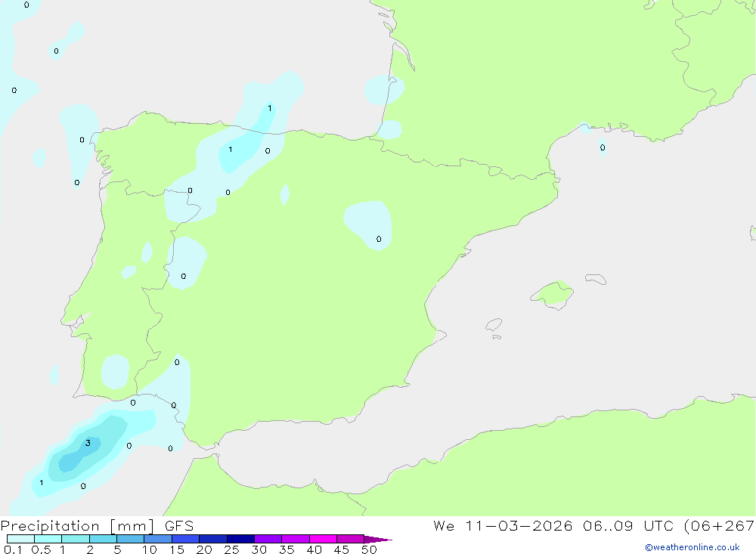
Task: Select the 'GFS' model label
Action: point(179,526)
